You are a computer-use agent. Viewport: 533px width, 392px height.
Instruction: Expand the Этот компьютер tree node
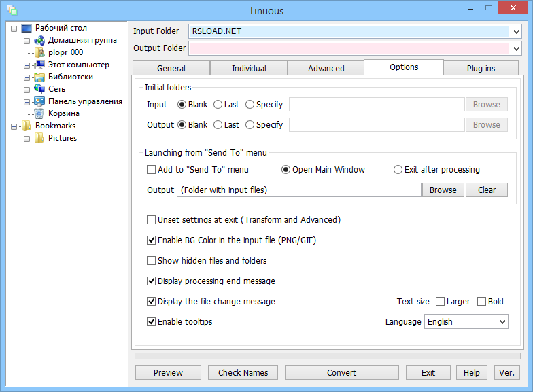coord(27,65)
